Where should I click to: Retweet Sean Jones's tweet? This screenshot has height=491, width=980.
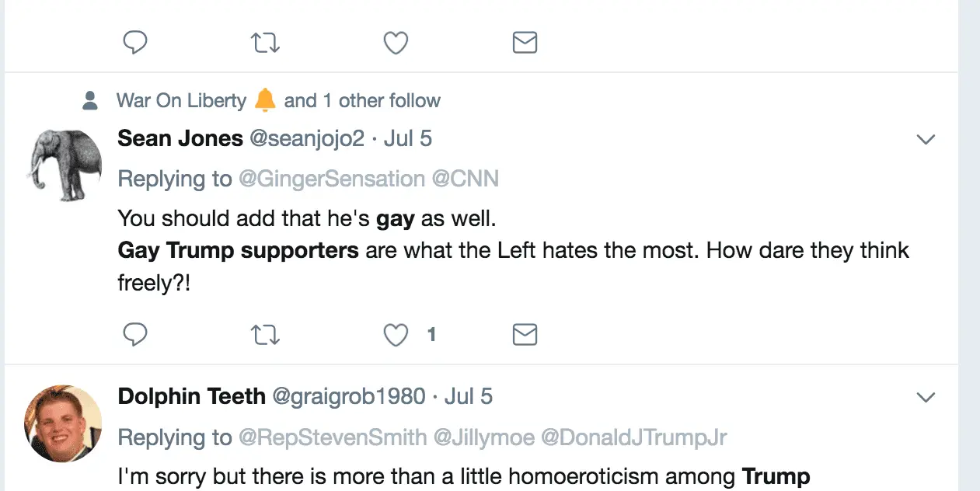coord(266,335)
